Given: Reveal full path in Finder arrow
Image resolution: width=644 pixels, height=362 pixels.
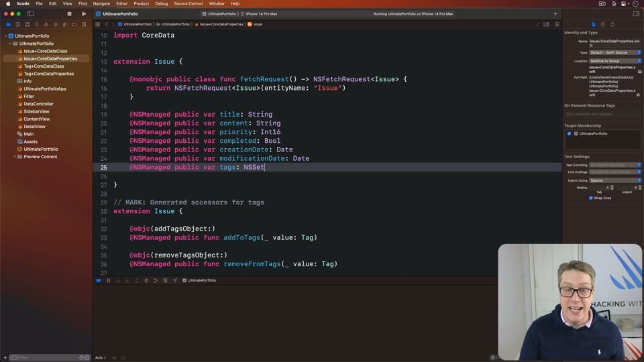Looking at the screenshot, I should point(638,95).
